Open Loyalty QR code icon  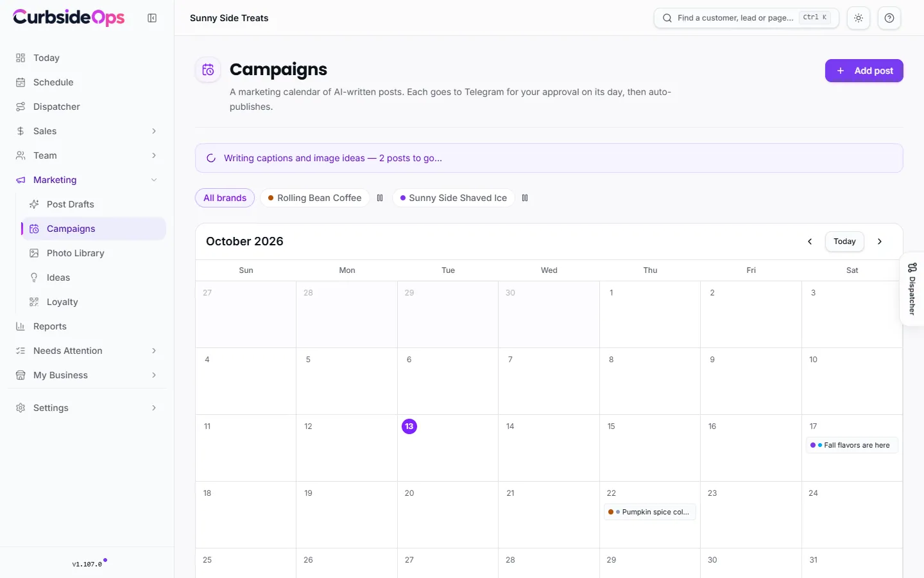tap(34, 302)
